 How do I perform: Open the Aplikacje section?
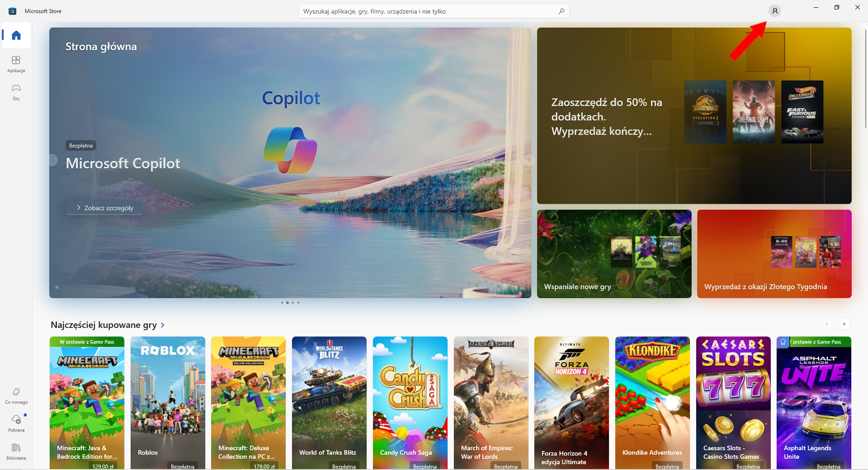click(16, 64)
